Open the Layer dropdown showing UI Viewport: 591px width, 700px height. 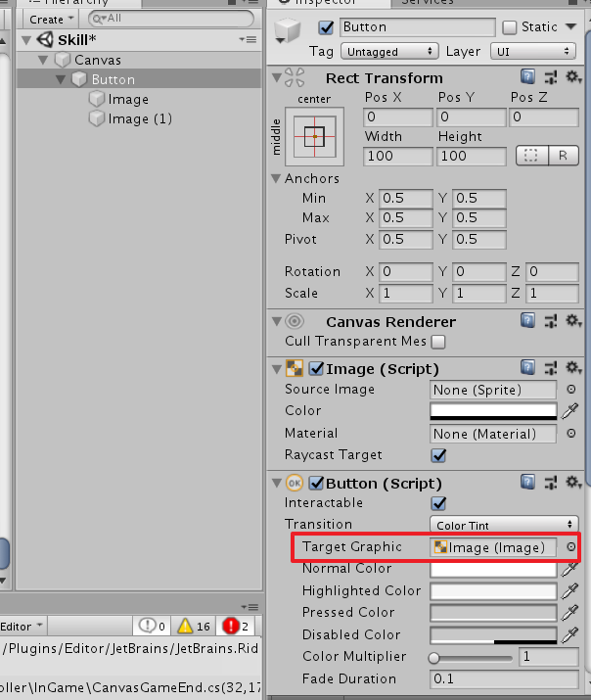[532, 51]
